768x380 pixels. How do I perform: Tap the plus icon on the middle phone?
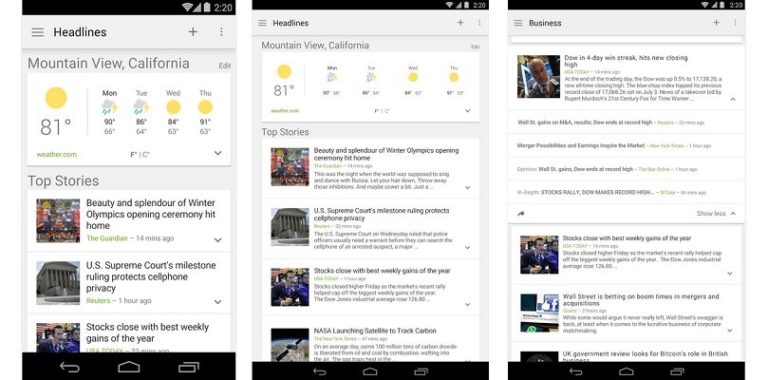460,23
